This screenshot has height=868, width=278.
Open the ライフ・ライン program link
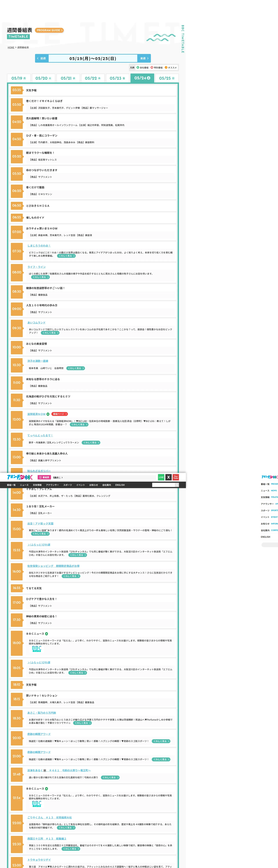(36, 267)
